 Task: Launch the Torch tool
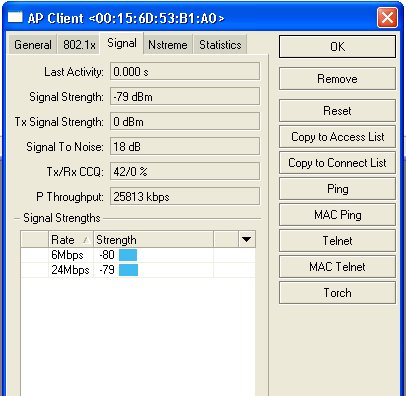coord(337,293)
